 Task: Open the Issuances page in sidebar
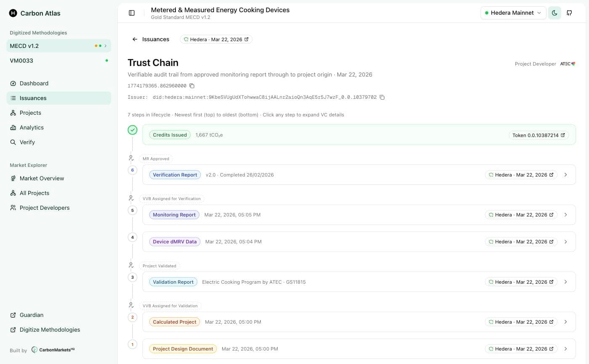pyautogui.click(x=59, y=98)
